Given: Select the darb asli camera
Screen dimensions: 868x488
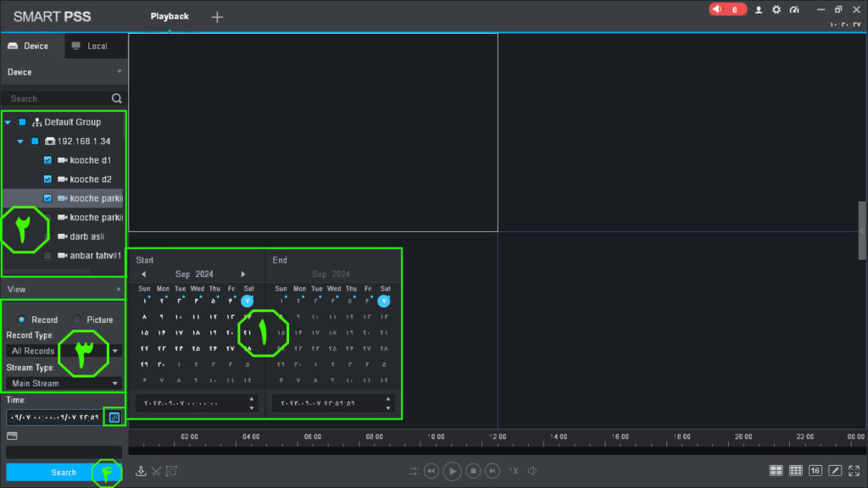Looking at the screenshot, I should (x=86, y=236).
